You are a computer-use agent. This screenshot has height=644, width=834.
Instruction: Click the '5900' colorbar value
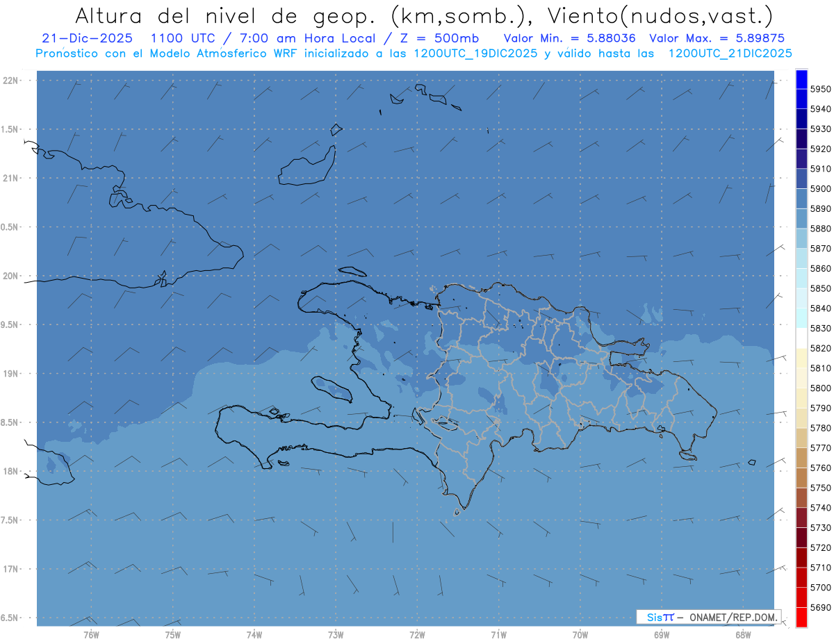pyautogui.click(x=820, y=188)
